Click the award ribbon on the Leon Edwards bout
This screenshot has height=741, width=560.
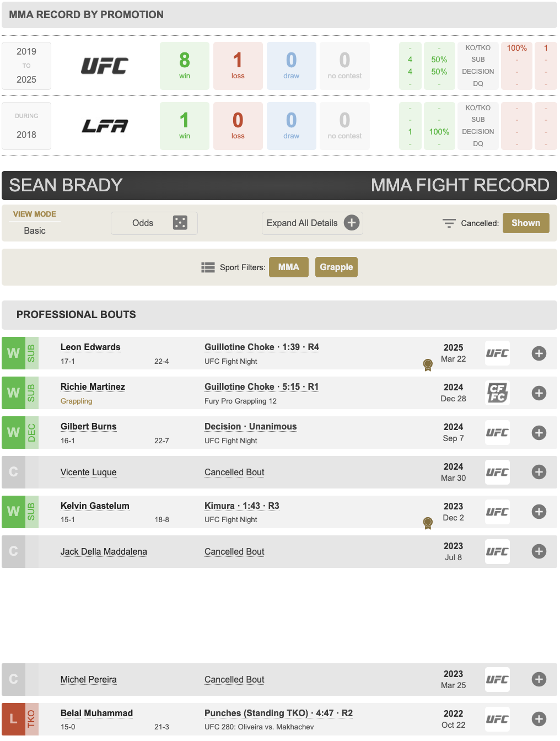pyautogui.click(x=428, y=365)
